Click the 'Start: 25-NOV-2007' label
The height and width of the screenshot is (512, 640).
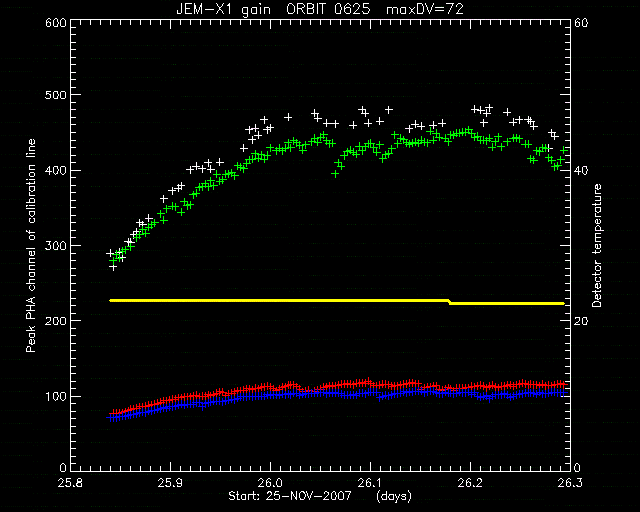point(290,496)
